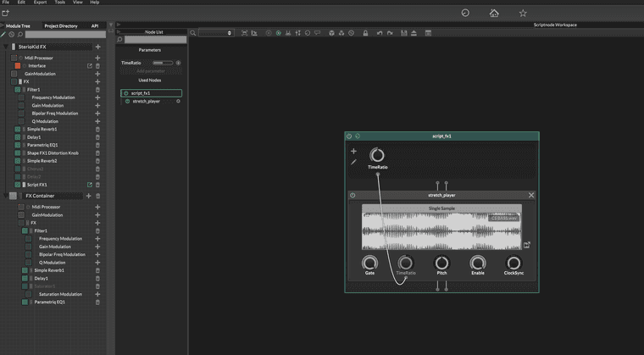Toggle the bypass box for Simple Reverb2

[x=18, y=160]
